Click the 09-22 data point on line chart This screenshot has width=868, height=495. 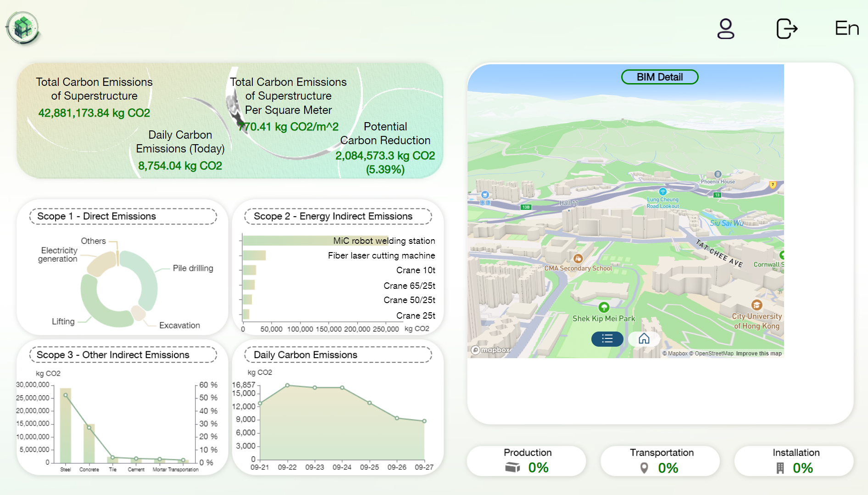click(287, 385)
